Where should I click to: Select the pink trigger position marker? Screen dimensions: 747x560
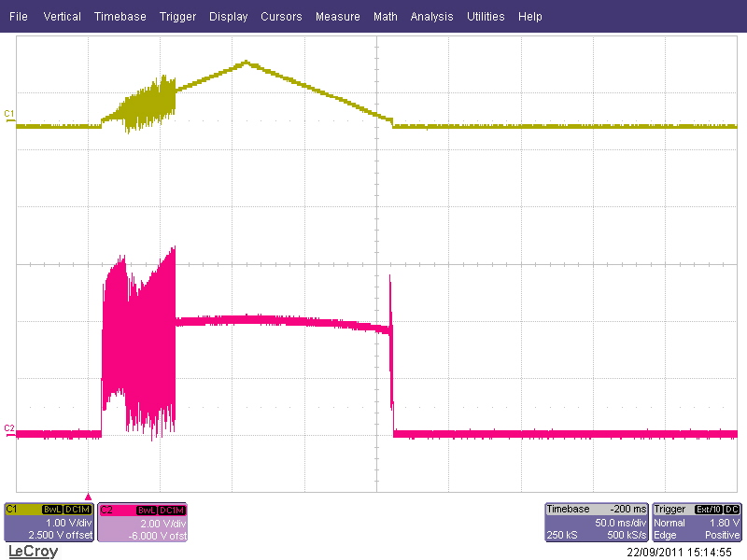click(88, 497)
